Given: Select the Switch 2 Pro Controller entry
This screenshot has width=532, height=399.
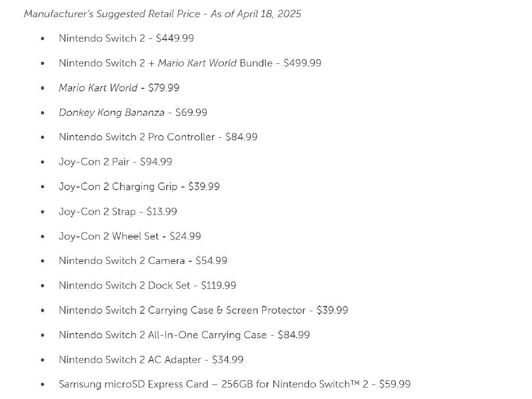Looking at the screenshot, I should tap(158, 137).
